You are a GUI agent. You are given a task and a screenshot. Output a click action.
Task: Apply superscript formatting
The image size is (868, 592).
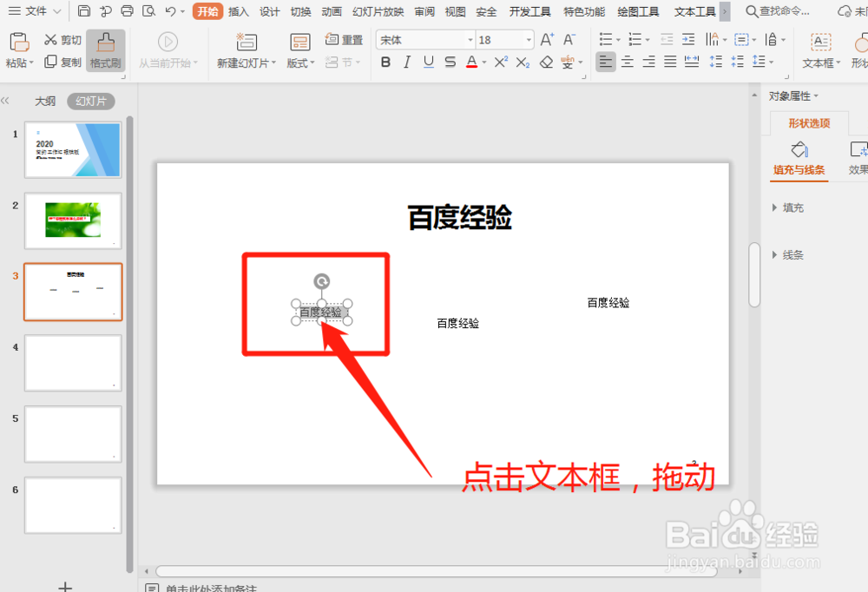pos(501,62)
